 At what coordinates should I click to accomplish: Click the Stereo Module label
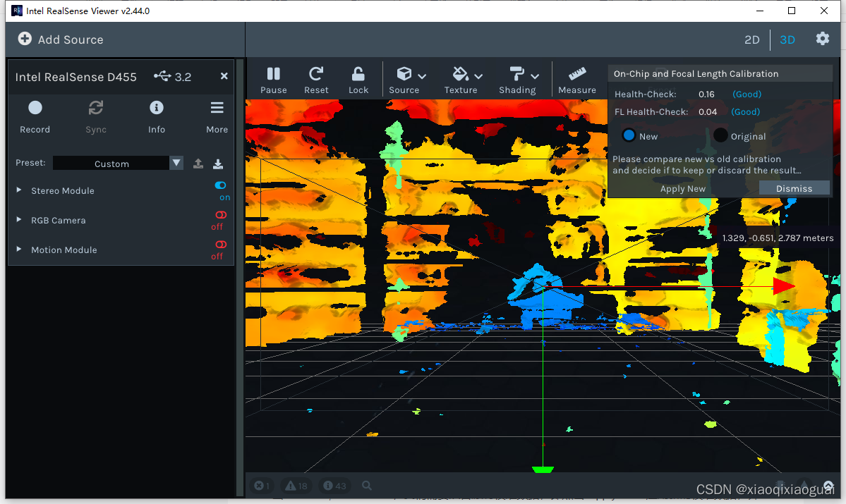tap(63, 190)
